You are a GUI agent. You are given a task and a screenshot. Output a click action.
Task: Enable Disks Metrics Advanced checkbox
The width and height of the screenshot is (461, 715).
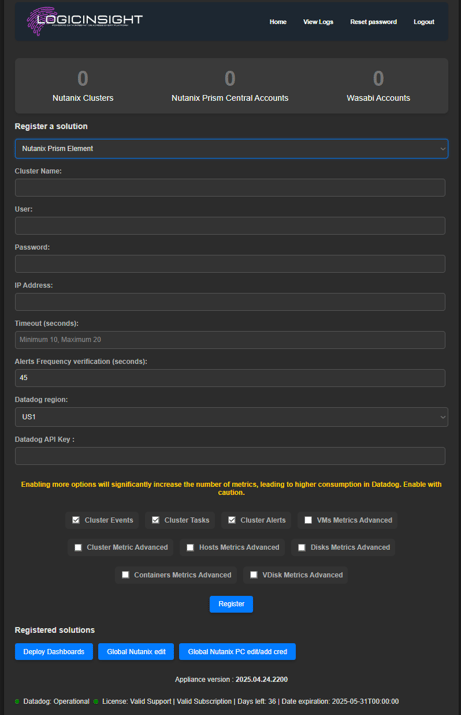click(302, 548)
